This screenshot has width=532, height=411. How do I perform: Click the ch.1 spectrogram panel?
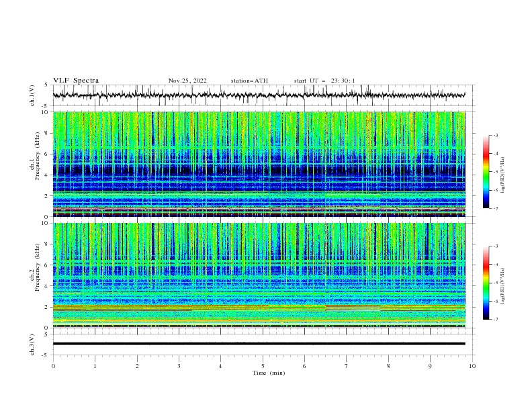pyautogui.click(x=259, y=164)
